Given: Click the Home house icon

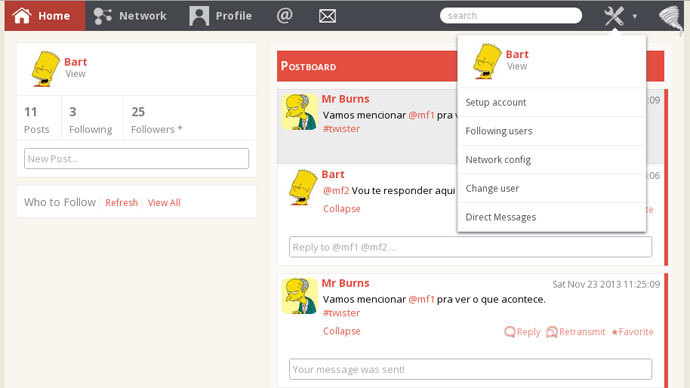Looking at the screenshot, I should 22,15.
